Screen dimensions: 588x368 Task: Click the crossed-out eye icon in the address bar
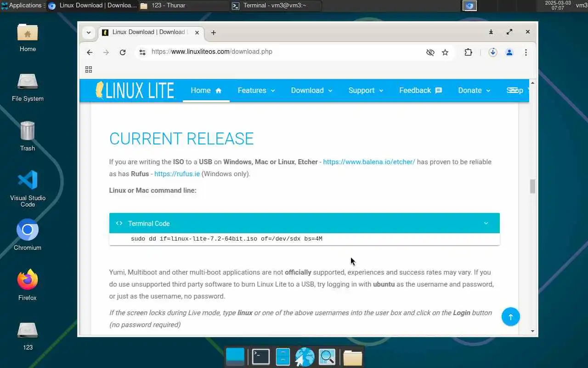430,52
